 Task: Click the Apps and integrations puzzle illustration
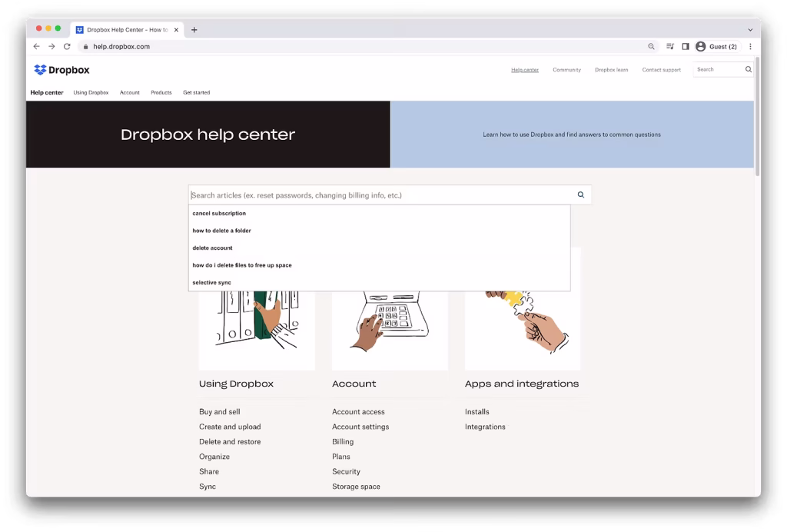523,330
